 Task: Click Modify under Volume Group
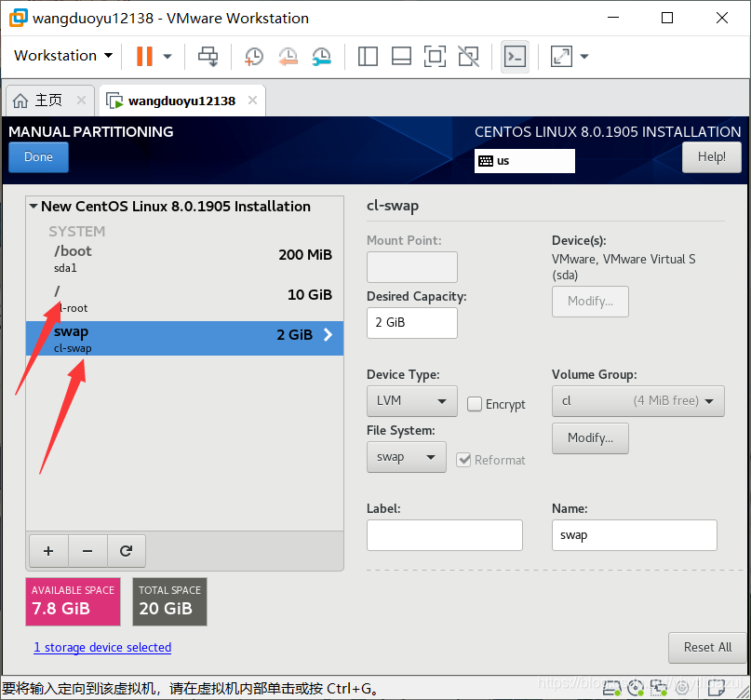[x=590, y=437]
